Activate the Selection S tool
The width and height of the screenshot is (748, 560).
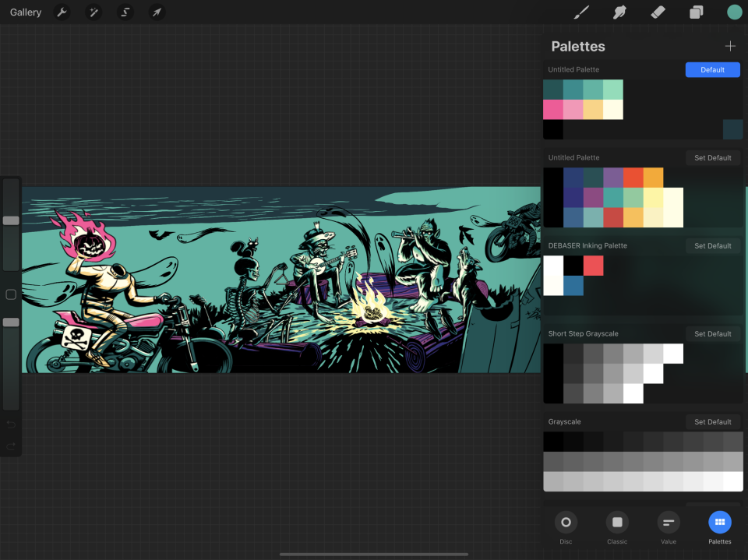click(x=125, y=12)
